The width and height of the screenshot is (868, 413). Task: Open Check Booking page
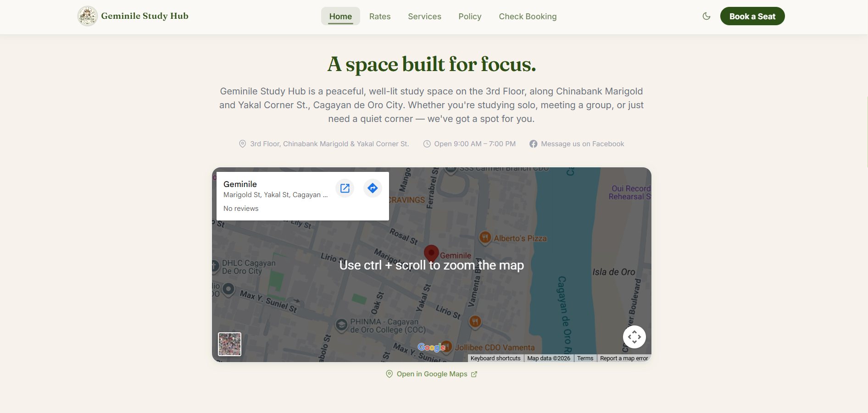pyautogui.click(x=528, y=17)
